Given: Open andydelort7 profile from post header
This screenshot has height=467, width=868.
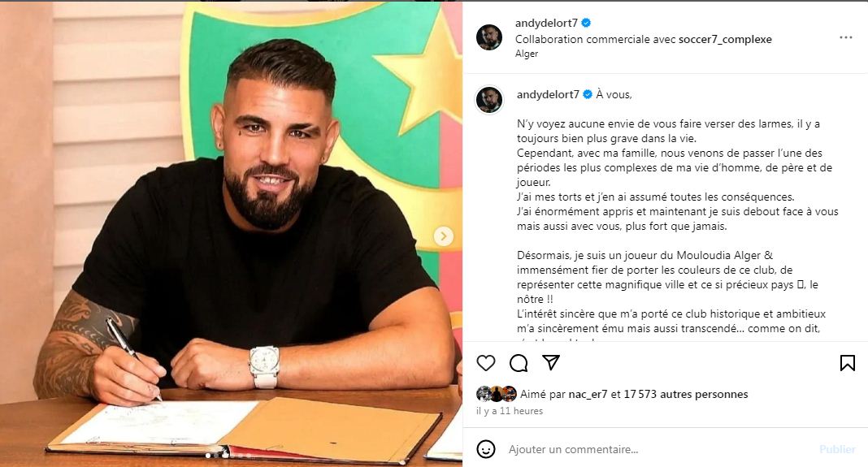Looking at the screenshot, I should (546, 23).
